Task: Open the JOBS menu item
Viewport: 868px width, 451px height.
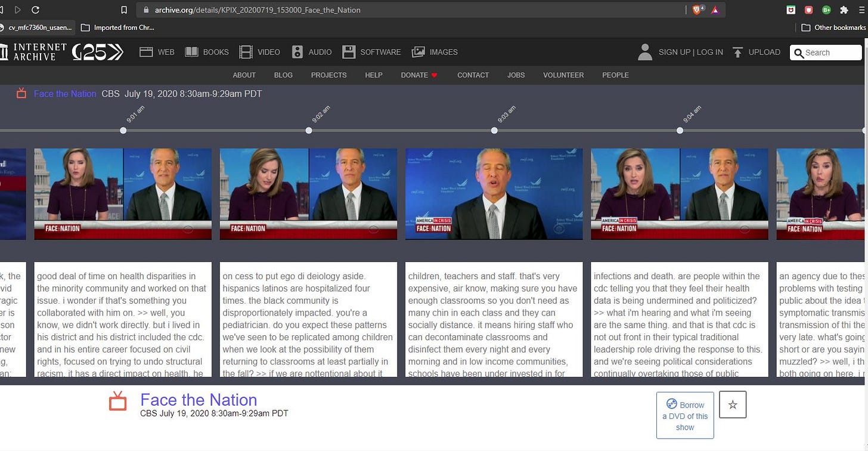Action: (x=516, y=75)
